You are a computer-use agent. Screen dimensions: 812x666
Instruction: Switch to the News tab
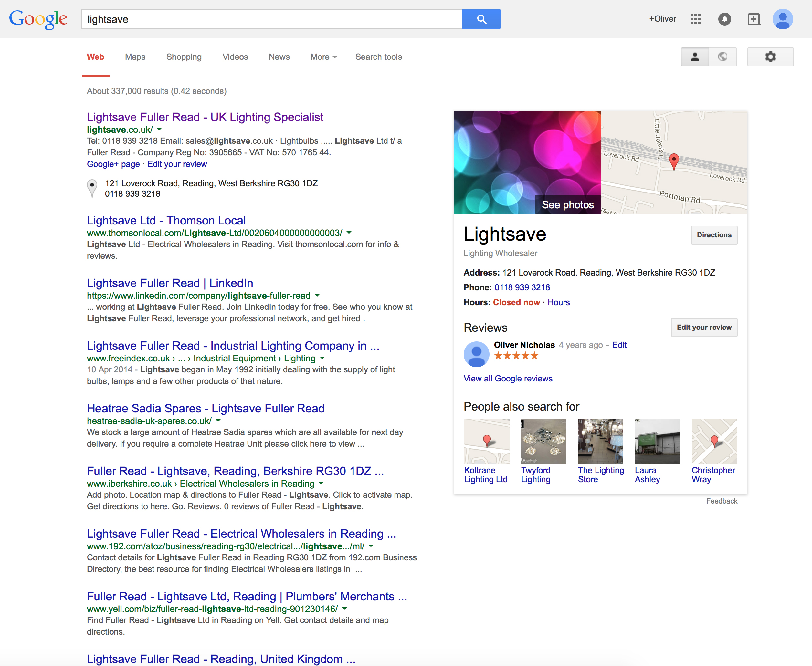[279, 57]
